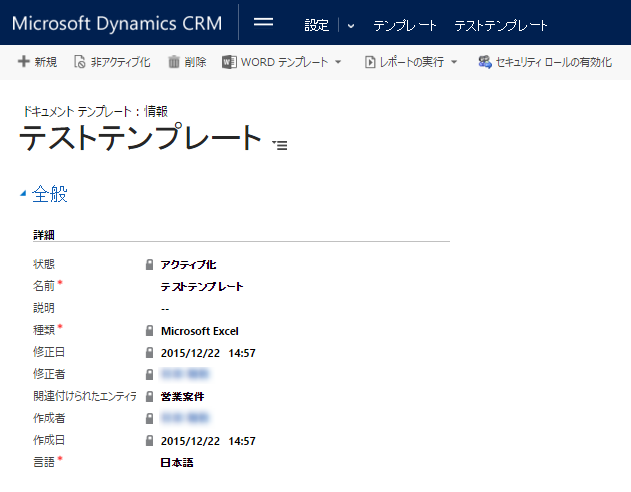
Task: Click the 非アクティブ化 button
Action: [x=112, y=62]
